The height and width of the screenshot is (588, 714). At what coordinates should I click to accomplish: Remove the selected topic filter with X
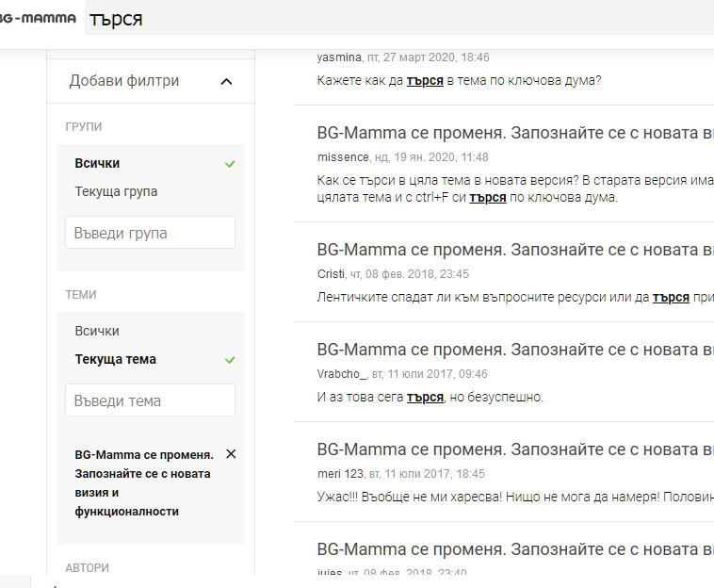tap(231, 454)
